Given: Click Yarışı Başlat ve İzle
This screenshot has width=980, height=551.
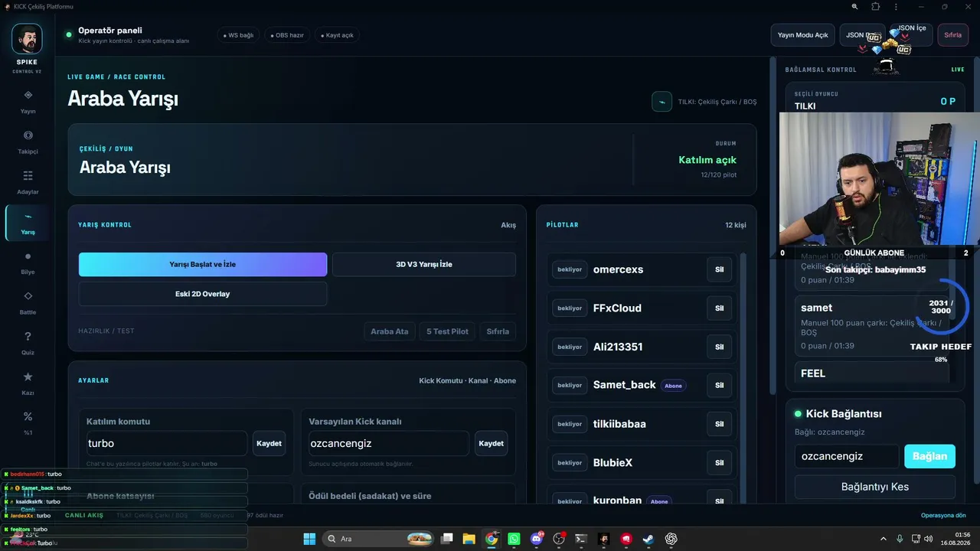Looking at the screenshot, I should pyautogui.click(x=203, y=265).
